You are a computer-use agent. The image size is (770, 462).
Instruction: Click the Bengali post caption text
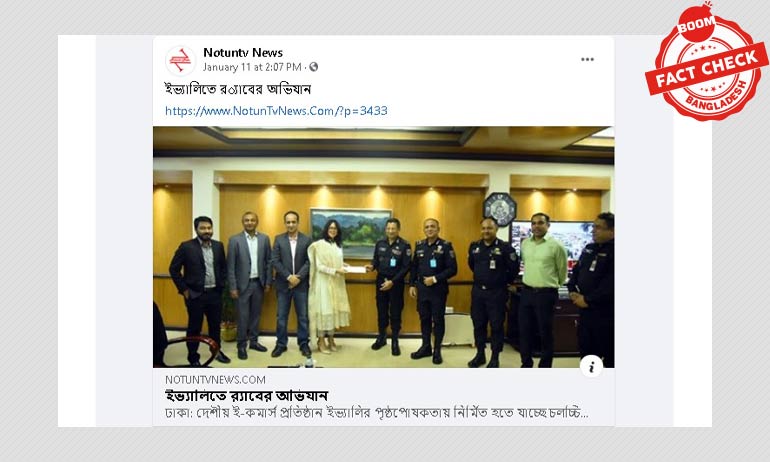(x=238, y=89)
